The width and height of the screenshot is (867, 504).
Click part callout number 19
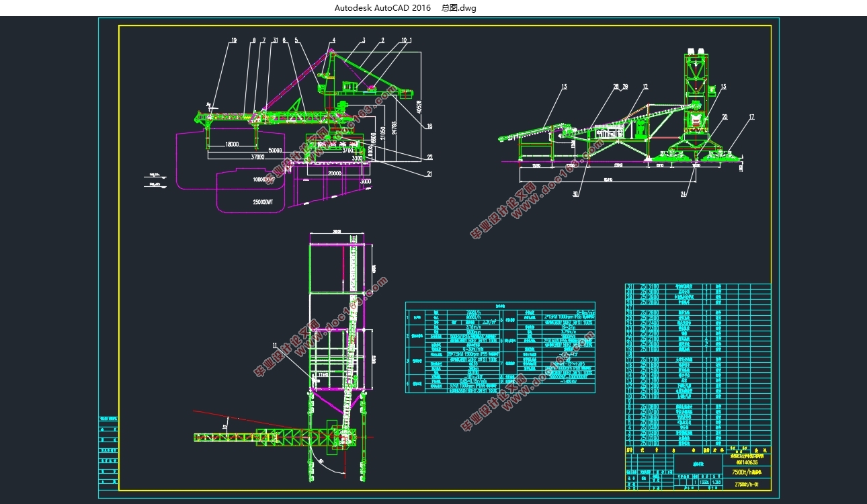(234, 41)
